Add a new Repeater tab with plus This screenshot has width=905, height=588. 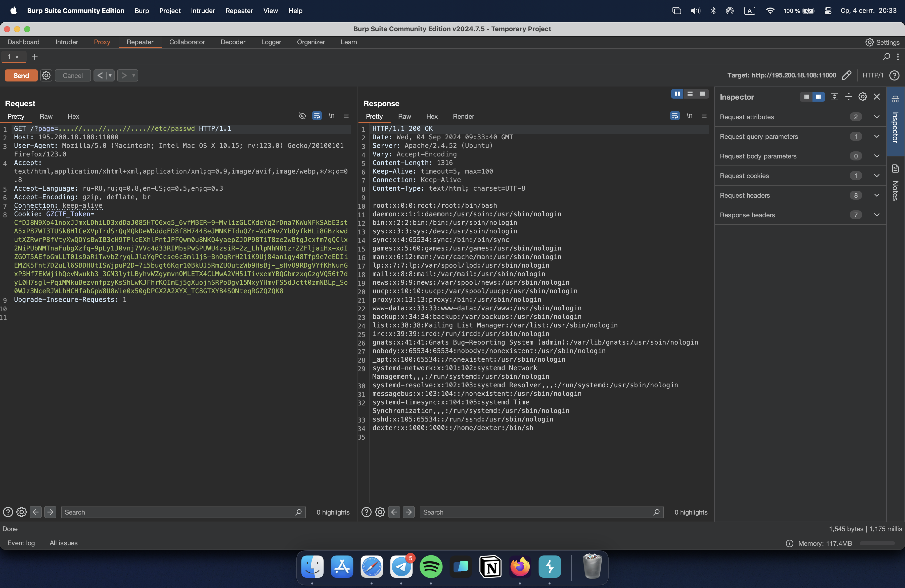coord(35,57)
